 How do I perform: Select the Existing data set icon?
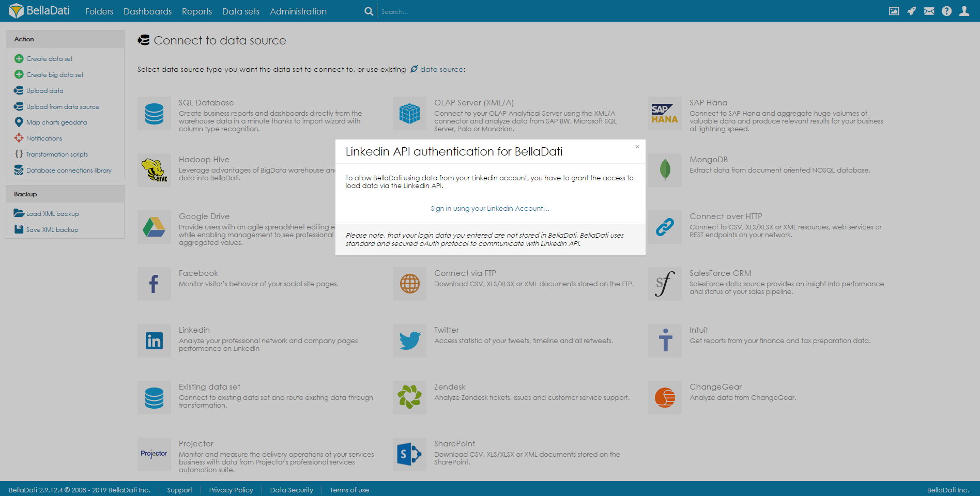(x=154, y=398)
